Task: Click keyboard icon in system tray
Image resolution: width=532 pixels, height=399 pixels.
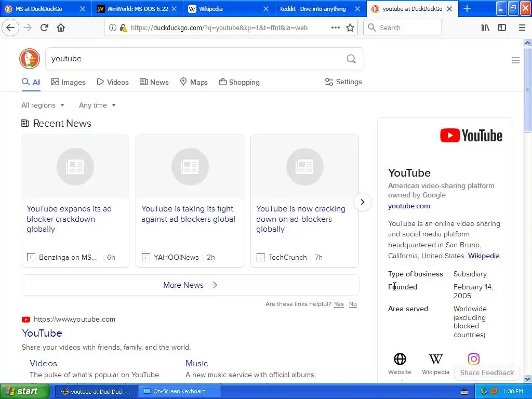Action: pyautogui.click(x=464, y=392)
